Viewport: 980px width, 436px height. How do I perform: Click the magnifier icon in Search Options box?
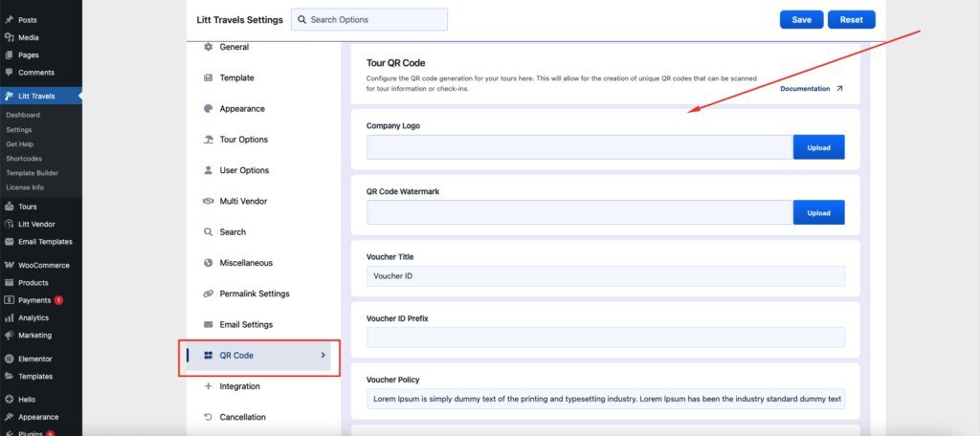click(x=301, y=19)
